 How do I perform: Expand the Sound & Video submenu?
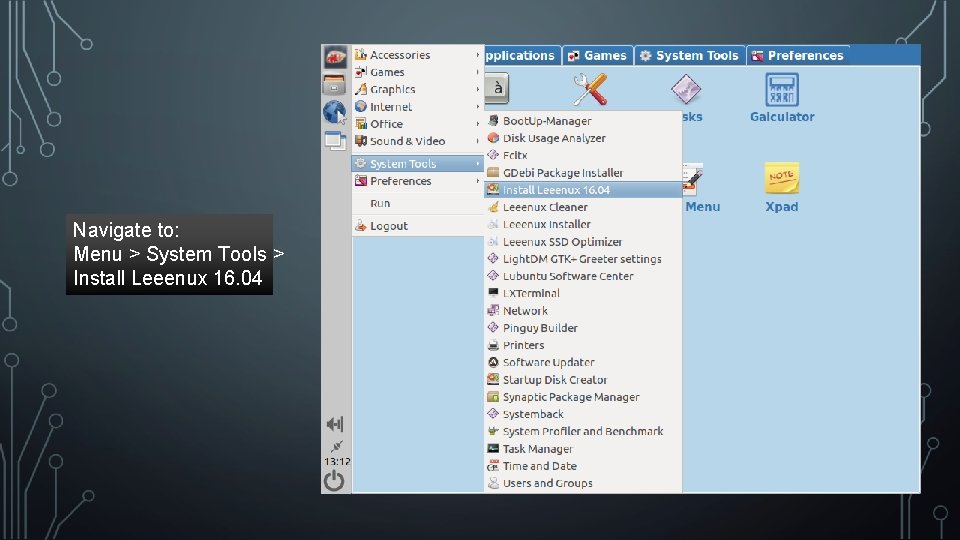[418, 141]
